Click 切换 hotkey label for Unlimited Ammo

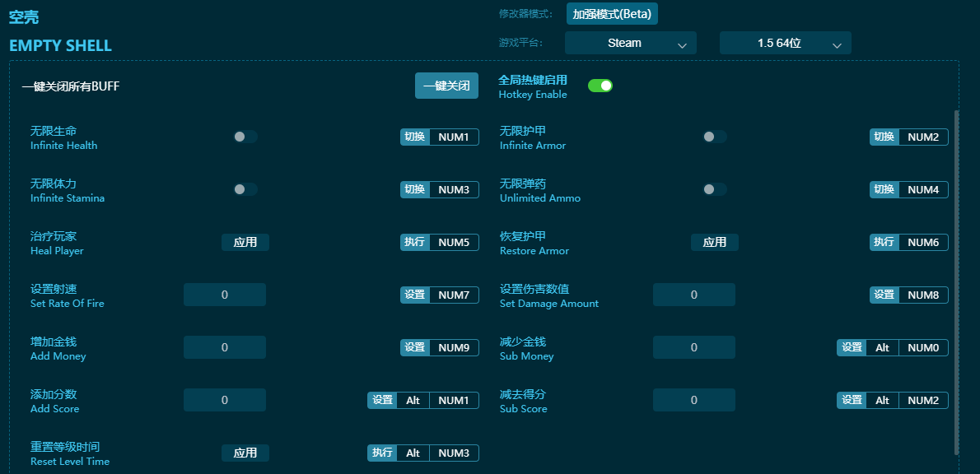pos(884,189)
